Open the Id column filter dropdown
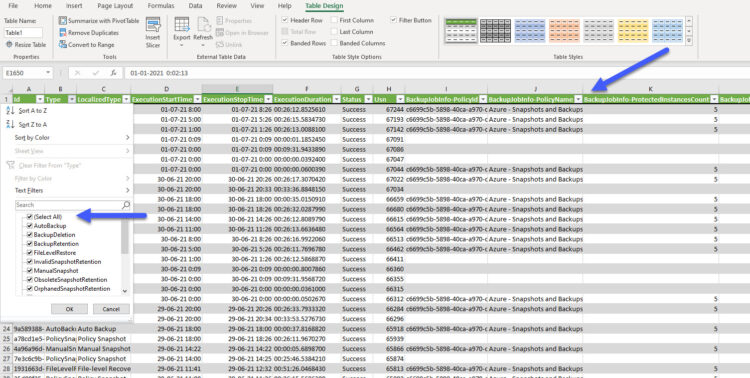Screen dimensions: 750x378 [x=40, y=100]
